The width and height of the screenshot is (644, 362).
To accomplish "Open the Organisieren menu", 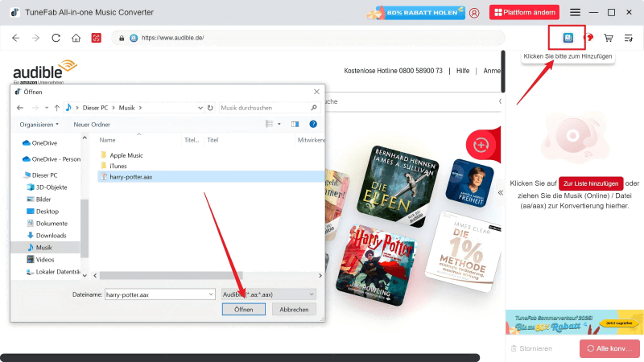I will pos(39,125).
